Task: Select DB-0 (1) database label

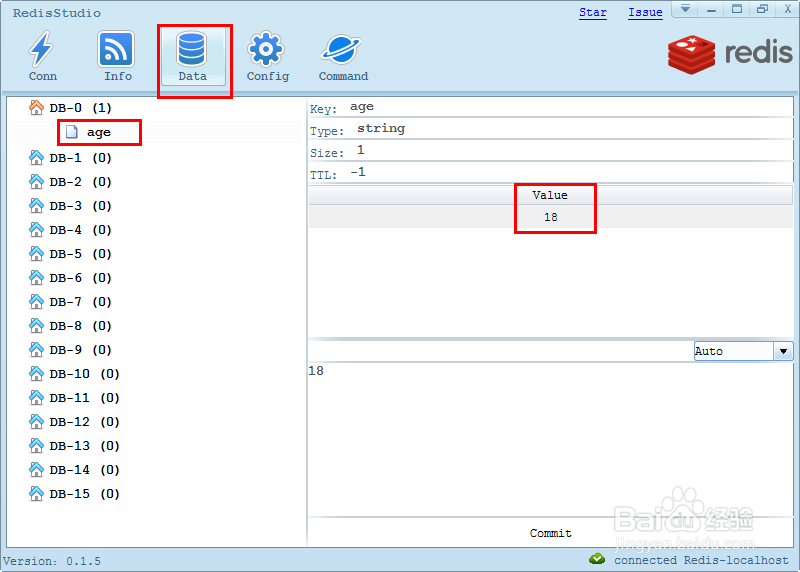Action: [80, 108]
